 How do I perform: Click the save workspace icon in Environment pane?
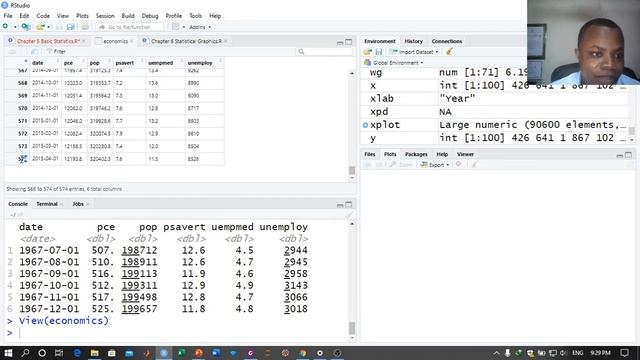379,52
